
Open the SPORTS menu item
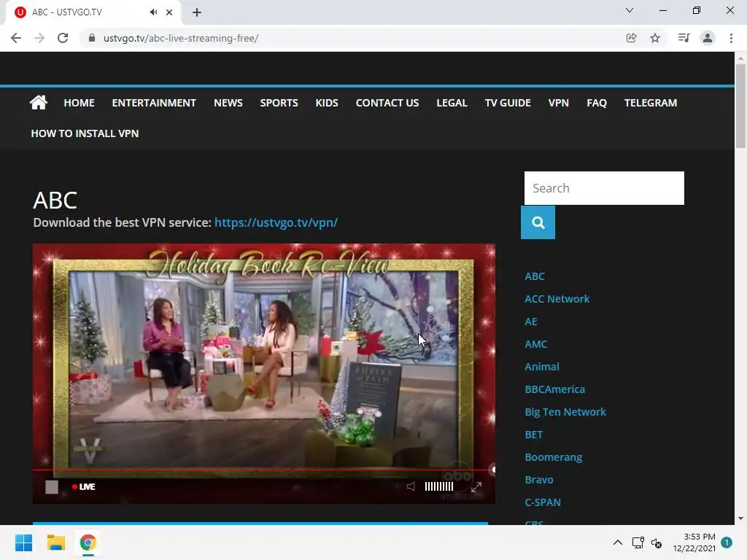pyautogui.click(x=279, y=103)
